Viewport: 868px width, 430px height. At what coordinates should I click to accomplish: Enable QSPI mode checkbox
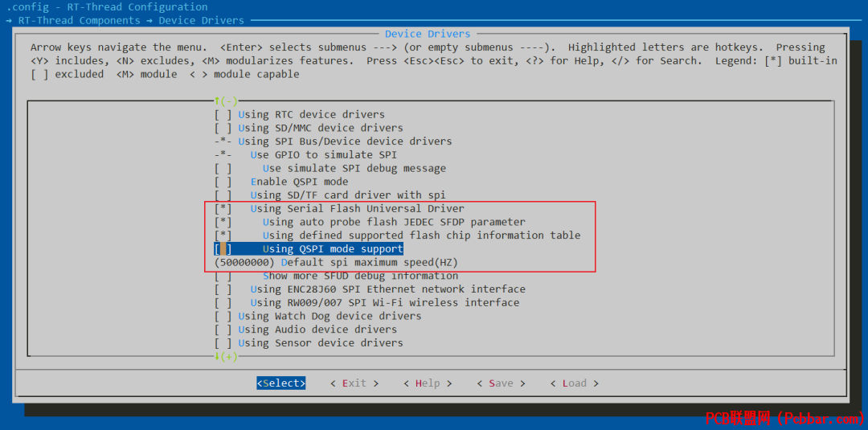(223, 182)
